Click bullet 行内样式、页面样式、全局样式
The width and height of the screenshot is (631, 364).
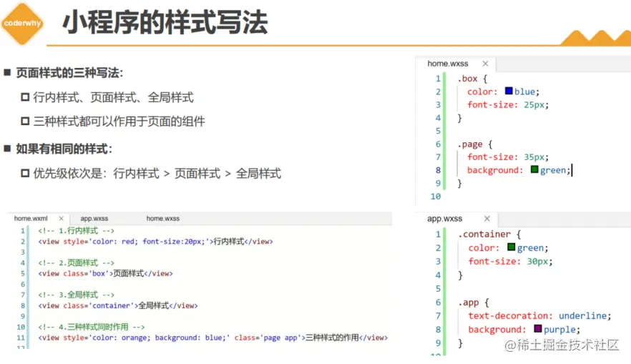(114, 97)
